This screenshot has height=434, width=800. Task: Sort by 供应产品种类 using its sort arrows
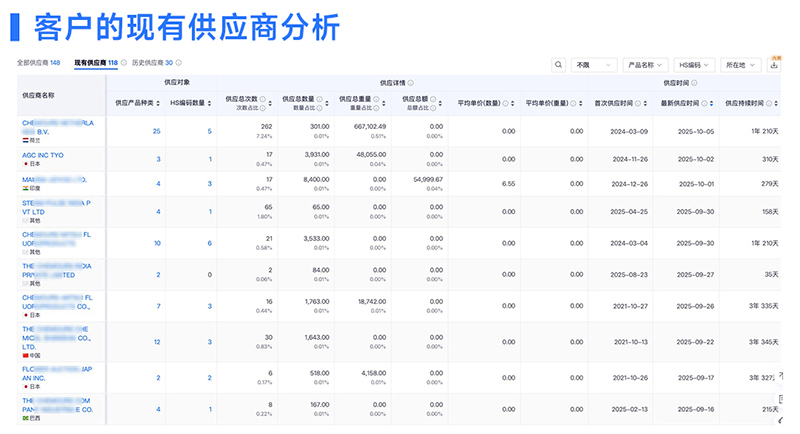158,103
